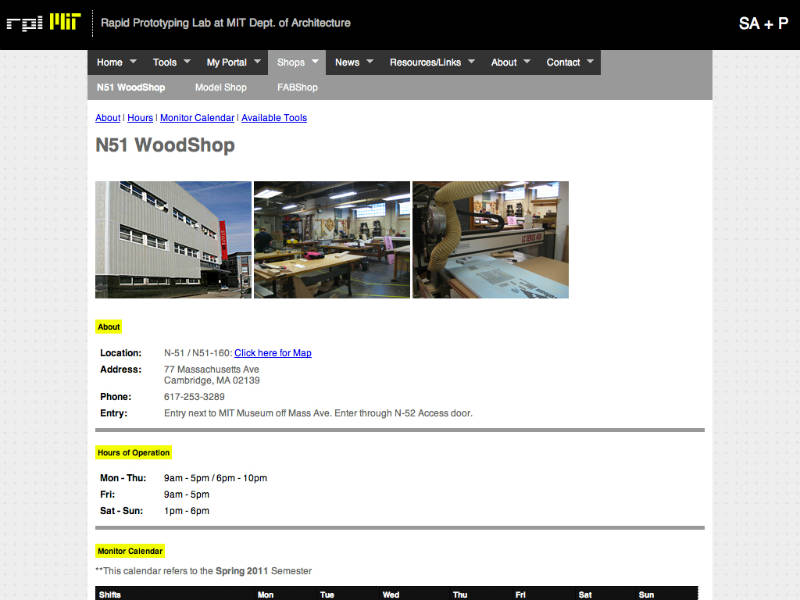Jump to the Hours link

[x=140, y=118]
